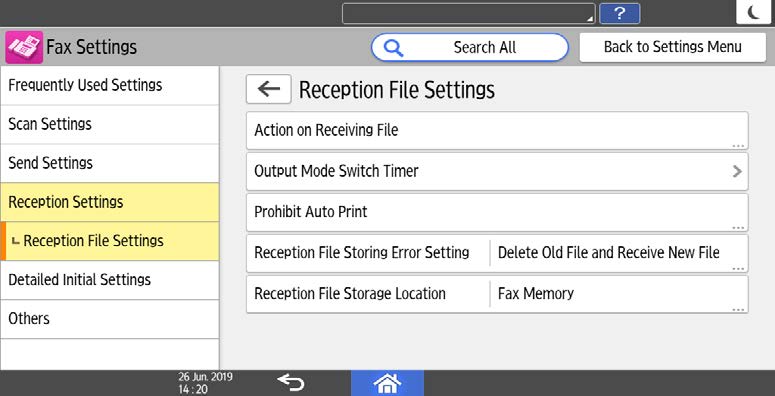Open Detailed Initial Settings in sidebar

[x=110, y=280]
